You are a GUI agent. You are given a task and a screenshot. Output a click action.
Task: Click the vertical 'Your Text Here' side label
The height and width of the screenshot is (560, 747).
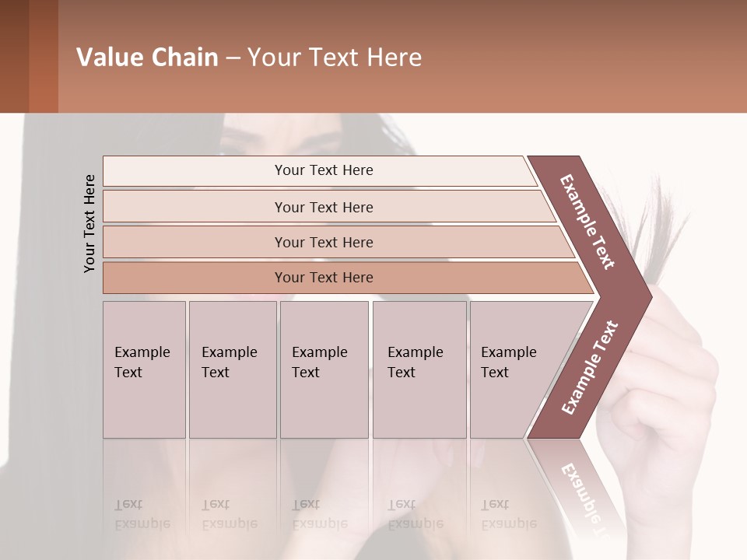coord(89,223)
